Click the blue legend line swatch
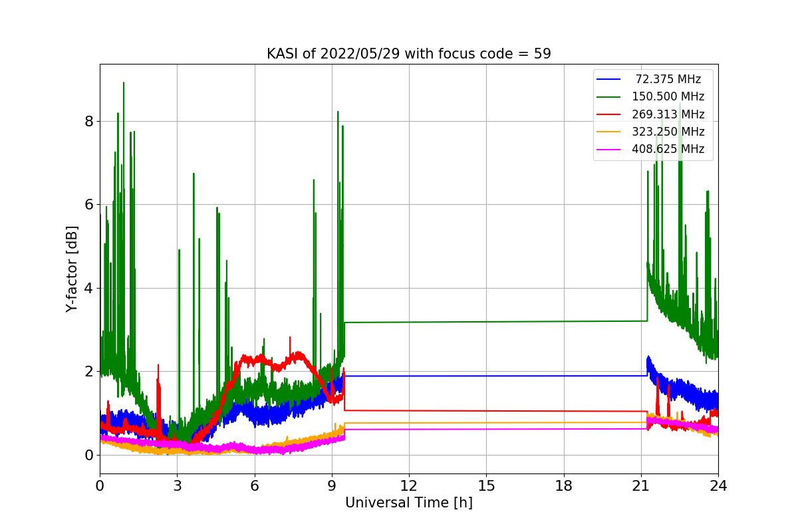798x532 pixels. pyautogui.click(x=608, y=80)
